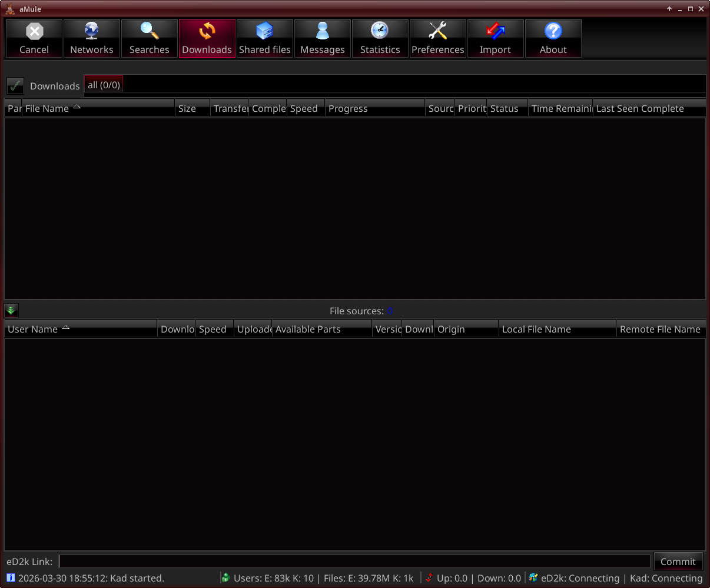Viewport: 710px width, 588px height.
Task: Click the eD2k Connecting status icon
Action: click(x=533, y=578)
